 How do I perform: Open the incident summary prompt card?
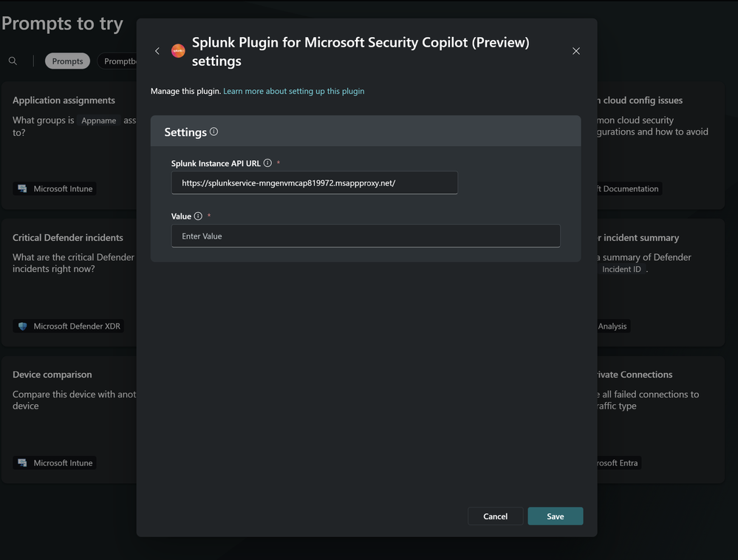661,283
